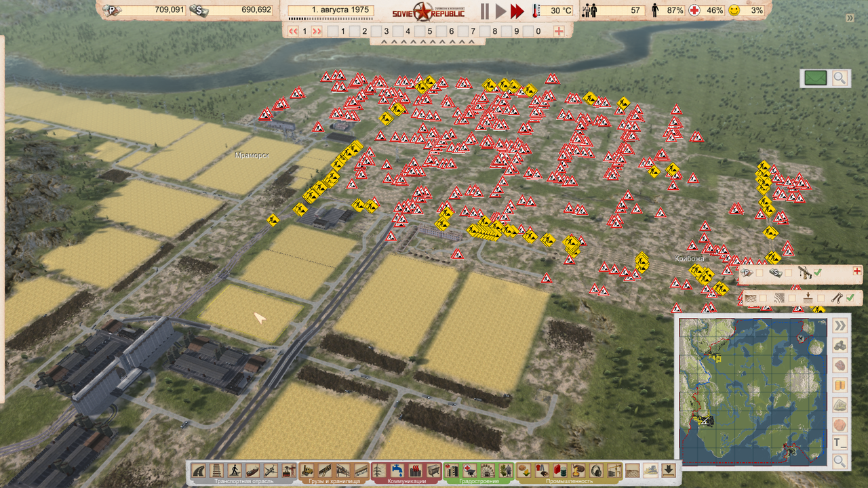Tick the checkbox for group 5
The height and width of the screenshot is (488, 868).
[420, 31]
